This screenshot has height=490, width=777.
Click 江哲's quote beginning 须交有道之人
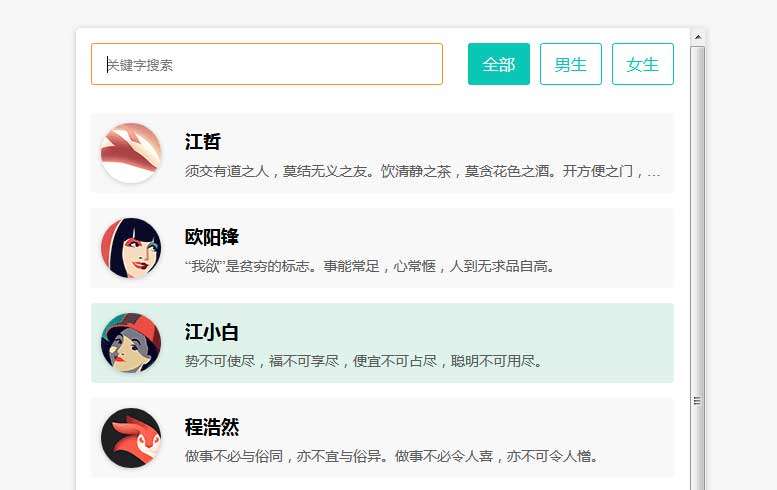(422, 171)
